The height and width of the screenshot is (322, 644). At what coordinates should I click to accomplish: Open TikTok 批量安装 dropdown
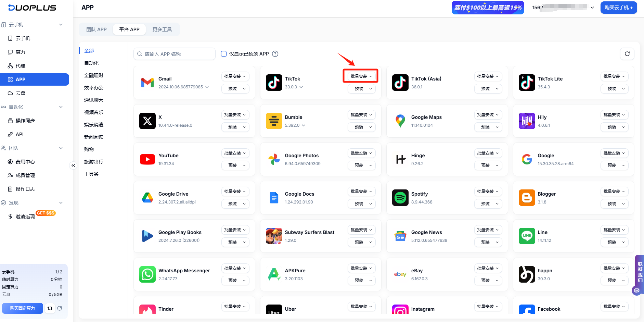(x=361, y=76)
